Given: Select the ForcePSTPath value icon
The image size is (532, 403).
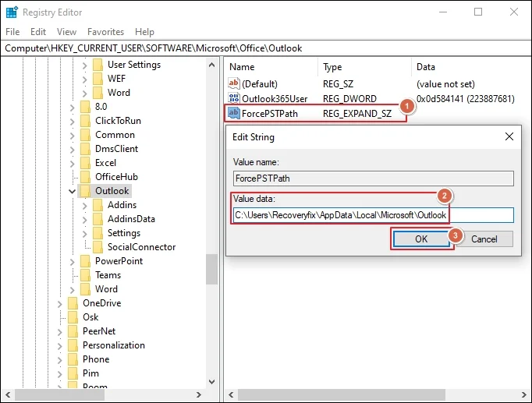Looking at the screenshot, I should pyautogui.click(x=234, y=113).
